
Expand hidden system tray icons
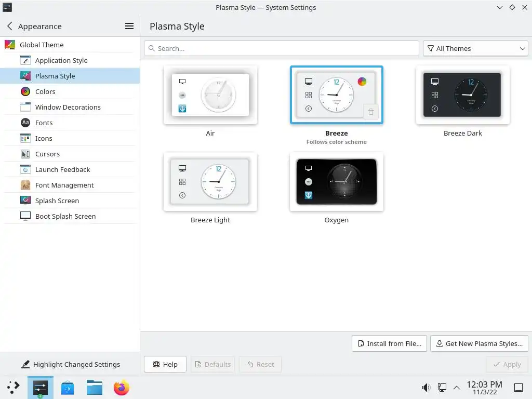[x=457, y=388]
